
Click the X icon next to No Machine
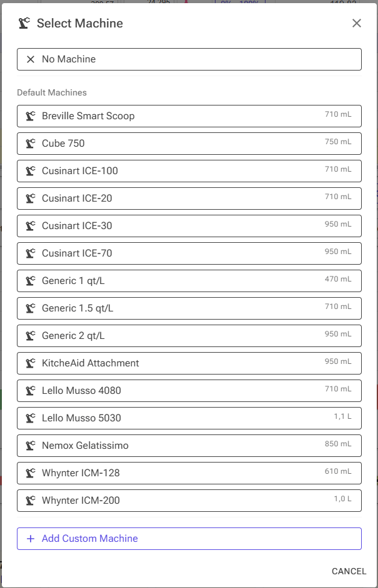31,59
